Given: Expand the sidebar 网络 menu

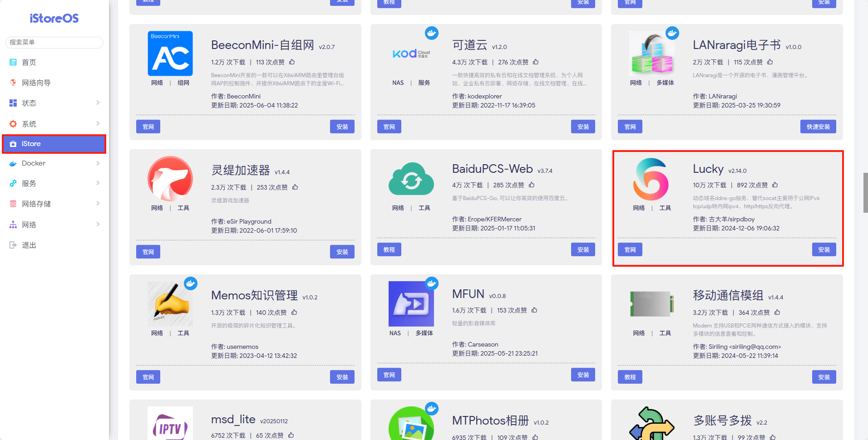Looking at the screenshot, I should click(x=54, y=225).
